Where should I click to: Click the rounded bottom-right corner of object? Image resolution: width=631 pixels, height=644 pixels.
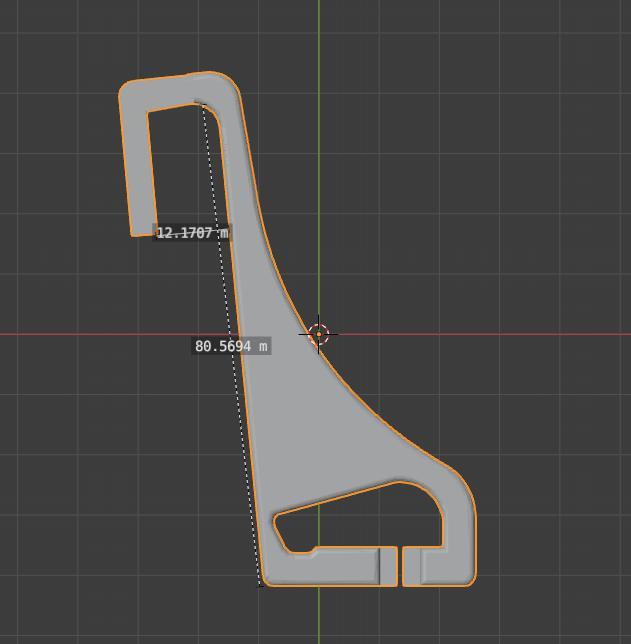(x=468, y=577)
